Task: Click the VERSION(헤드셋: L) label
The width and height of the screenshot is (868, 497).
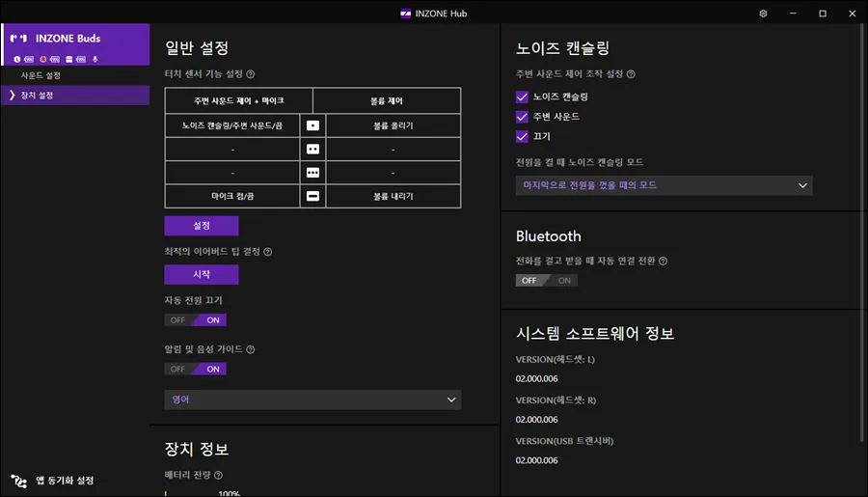Action: pos(556,360)
